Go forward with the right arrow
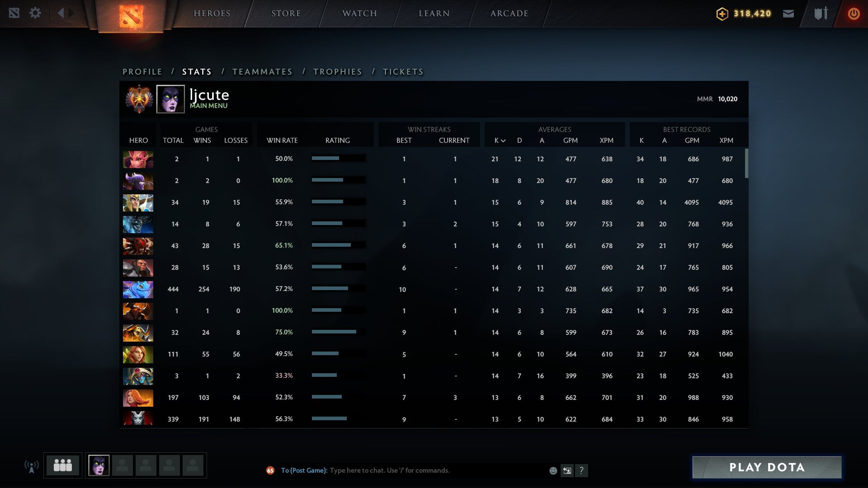868x488 pixels. tap(71, 13)
